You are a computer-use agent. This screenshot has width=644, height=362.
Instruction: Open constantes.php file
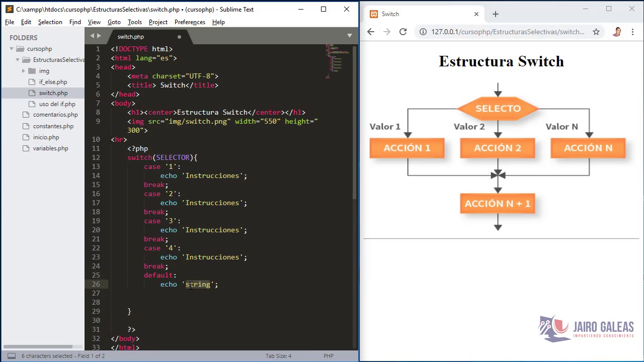[x=53, y=126]
